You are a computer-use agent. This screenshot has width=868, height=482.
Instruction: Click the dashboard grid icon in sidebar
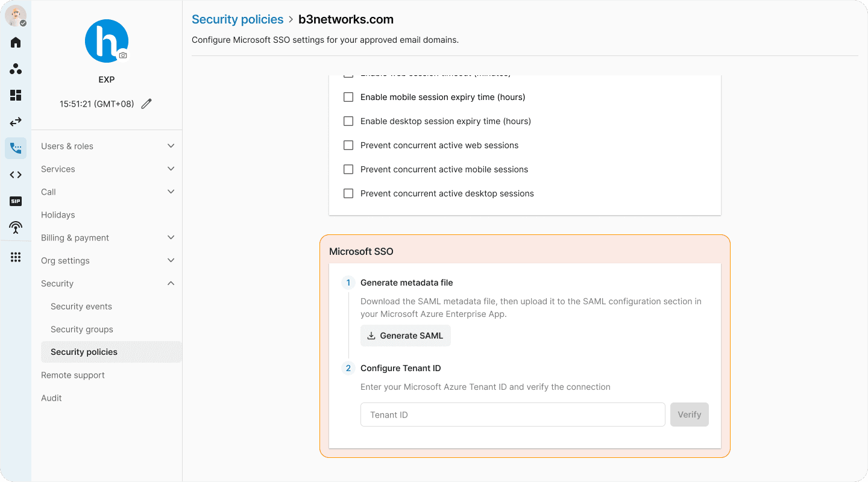[16, 95]
